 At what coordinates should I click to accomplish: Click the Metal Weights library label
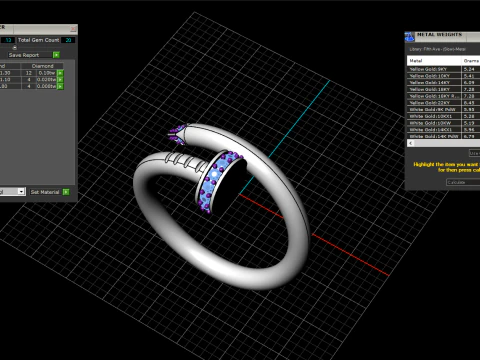click(x=437, y=49)
